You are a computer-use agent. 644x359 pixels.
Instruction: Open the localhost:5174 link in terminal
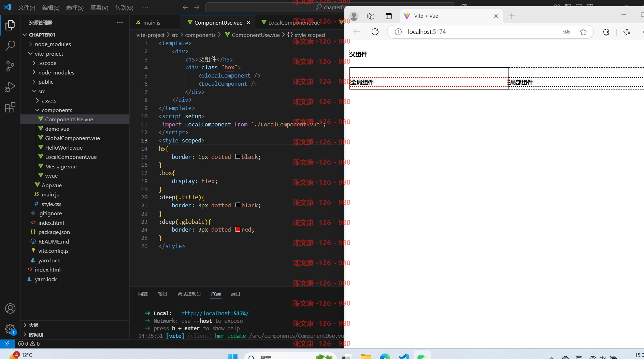(215, 313)
